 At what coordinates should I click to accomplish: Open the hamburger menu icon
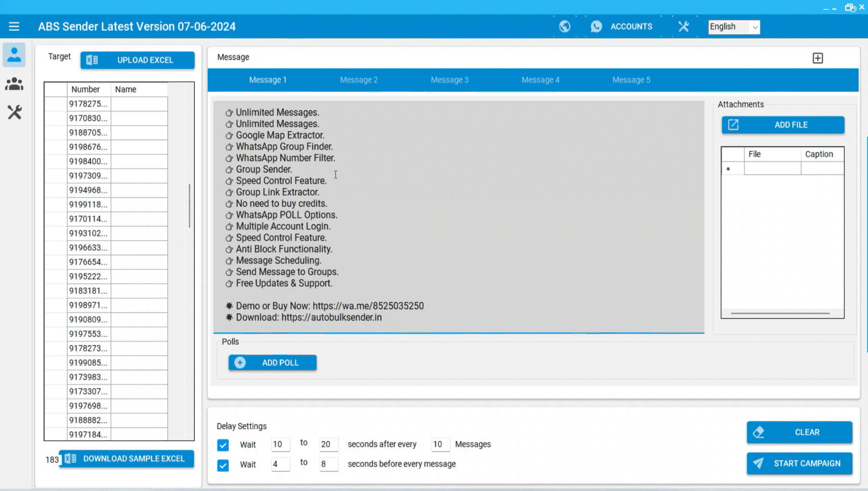pyautogui.click(x=14, y=26)
